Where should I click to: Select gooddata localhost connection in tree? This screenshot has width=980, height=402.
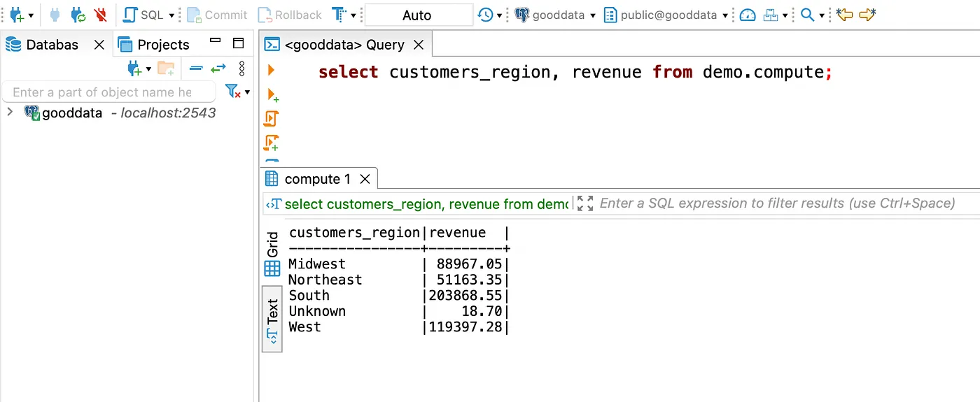pos(120,113)
